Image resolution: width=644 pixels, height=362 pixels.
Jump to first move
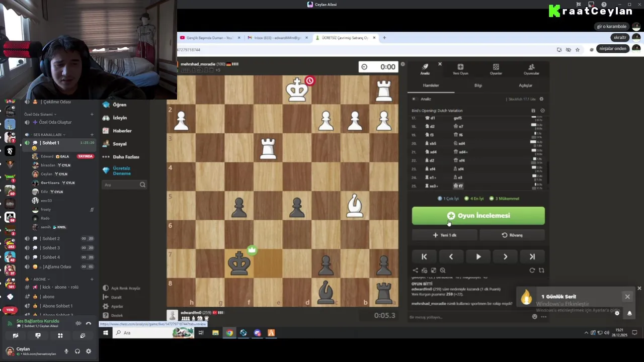(x=424, y=256)
